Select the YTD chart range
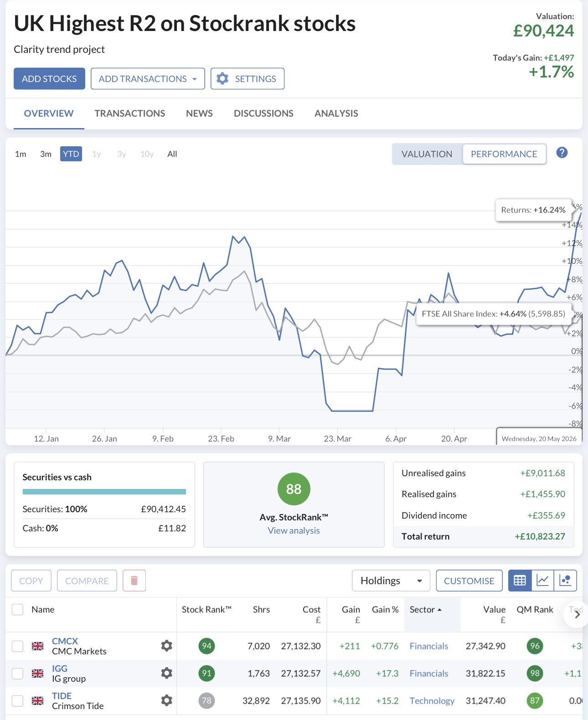 tap(71, 154)
